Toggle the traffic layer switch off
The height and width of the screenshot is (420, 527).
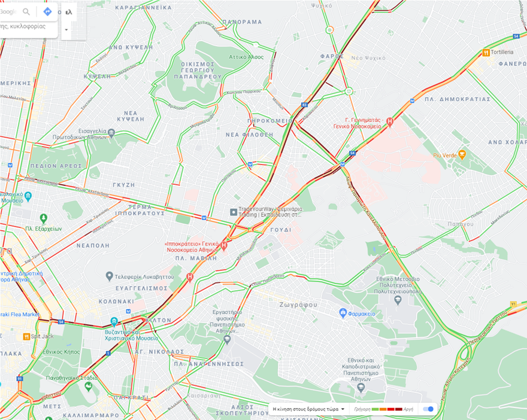point(428,409)
